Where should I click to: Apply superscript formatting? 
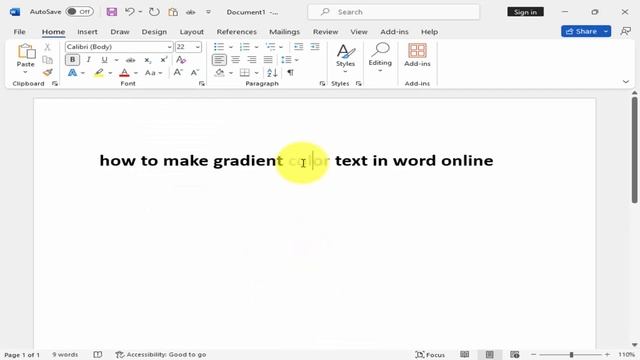pos(164,60)
